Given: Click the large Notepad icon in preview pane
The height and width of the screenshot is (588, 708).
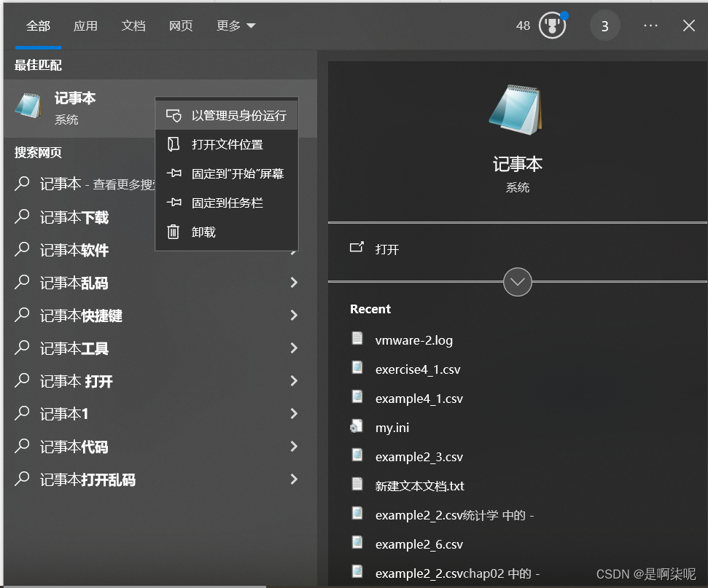Looking at the screenshot, I should click(x=516, y=109).
